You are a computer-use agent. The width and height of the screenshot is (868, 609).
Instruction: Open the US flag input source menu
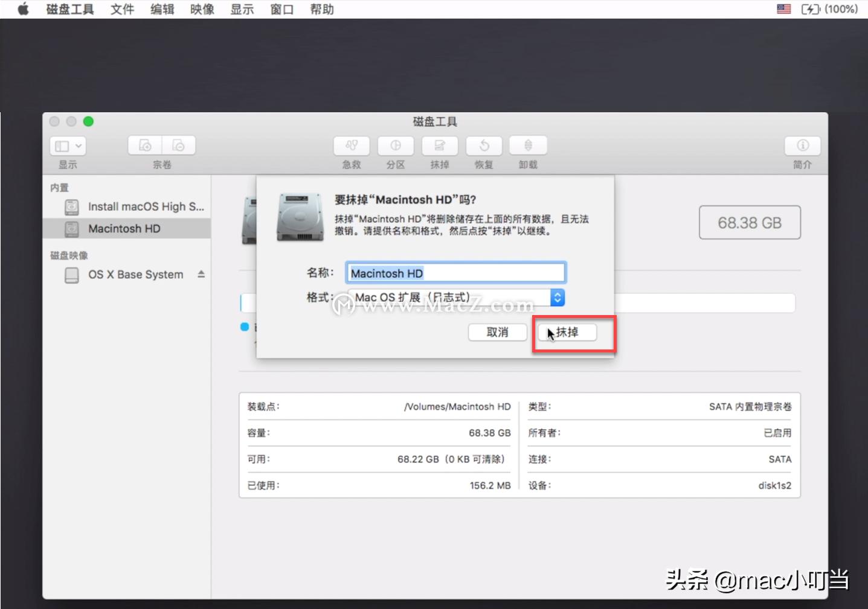pyautogui.click(x=783, y=9)
